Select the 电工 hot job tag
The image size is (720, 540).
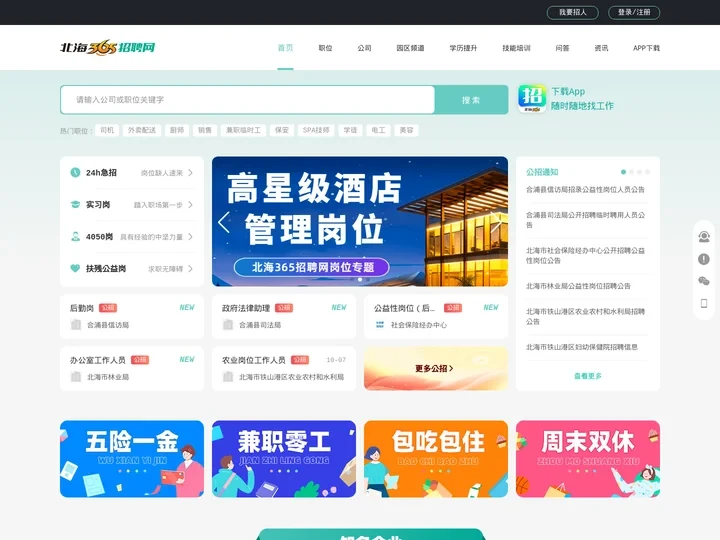click(x=378, y=130)
